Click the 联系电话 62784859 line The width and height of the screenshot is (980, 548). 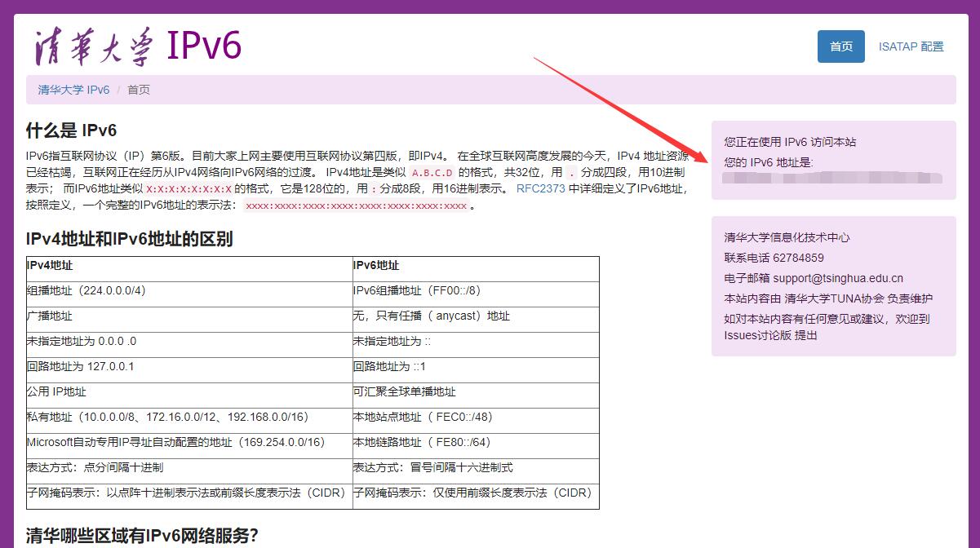click(774, 258)
